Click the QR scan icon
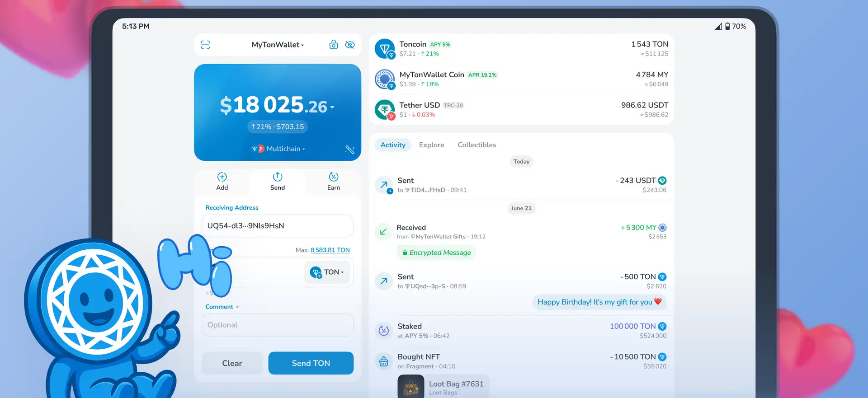868x398 pixels. (x=205, y=45)
